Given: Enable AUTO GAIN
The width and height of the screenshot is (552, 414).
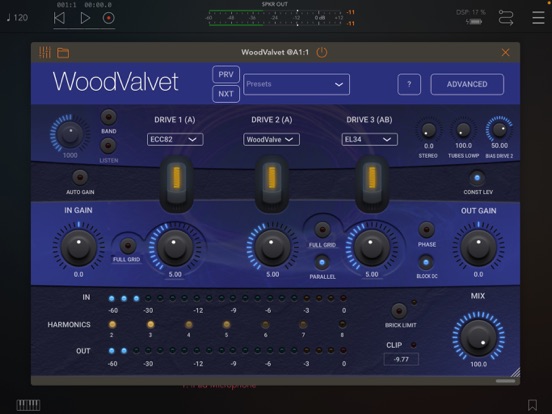Looking at the screenshot, I should (80, 177).
